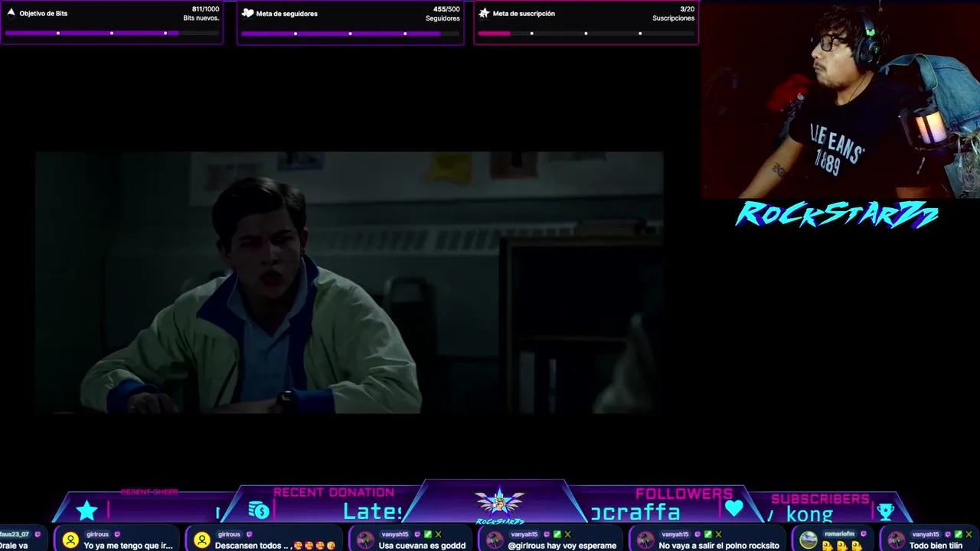Click the streamer webcam feed

(840, 99)
